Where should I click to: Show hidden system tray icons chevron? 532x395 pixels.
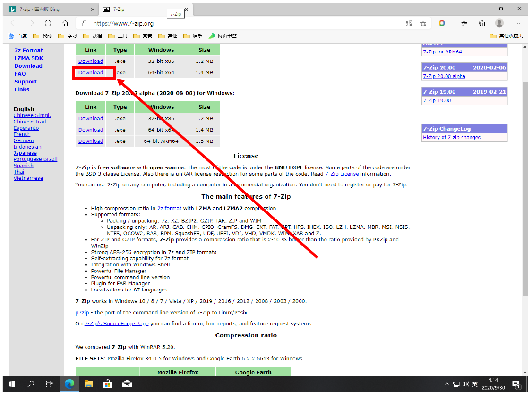tap(447, 384)
